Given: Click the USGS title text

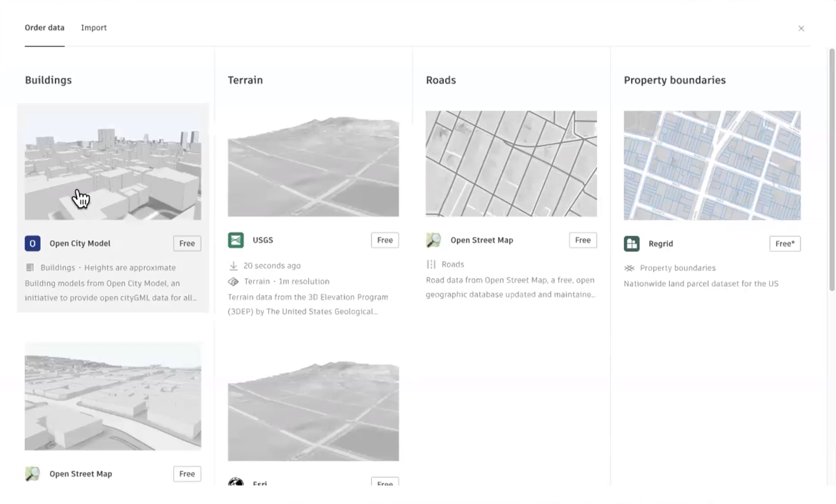Looking at the screenshot, I should click(263, 240).
